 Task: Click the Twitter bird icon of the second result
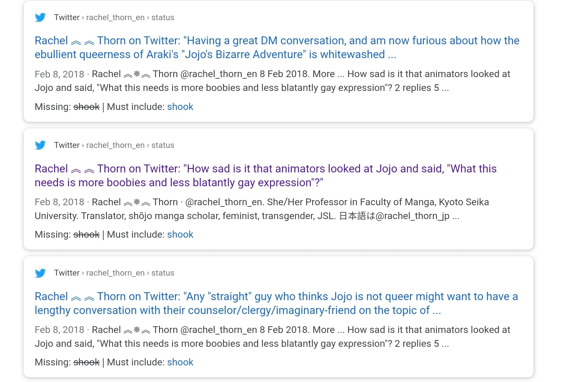[40, 145]
